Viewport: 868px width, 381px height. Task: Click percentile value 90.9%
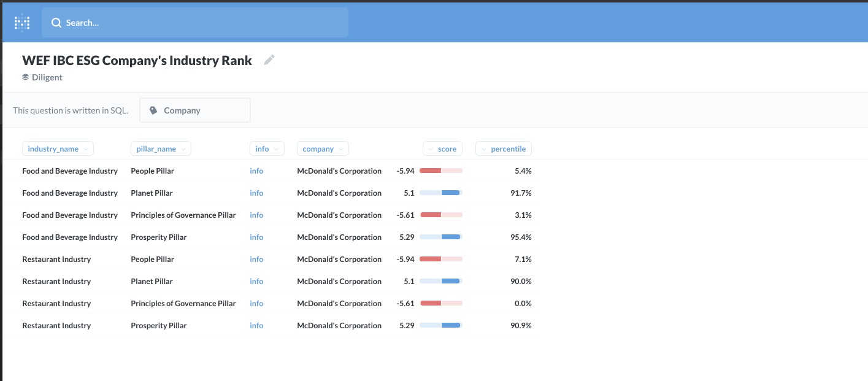point(521,326)
